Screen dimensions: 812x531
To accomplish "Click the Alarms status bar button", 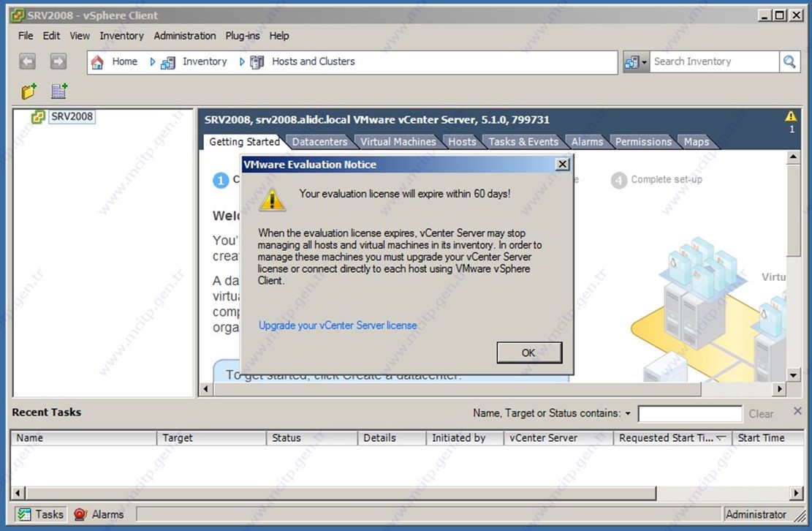I will point(99,514).
